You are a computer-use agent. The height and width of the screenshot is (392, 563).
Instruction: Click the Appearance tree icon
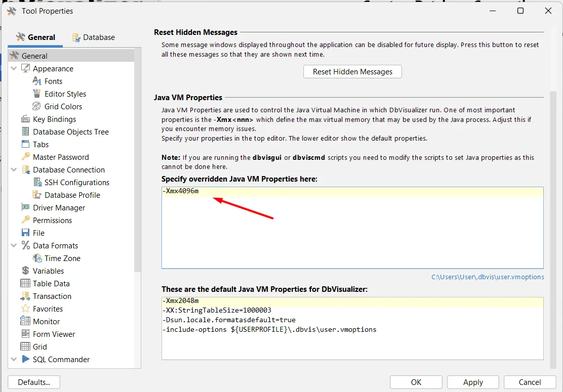tap(25, 68)
